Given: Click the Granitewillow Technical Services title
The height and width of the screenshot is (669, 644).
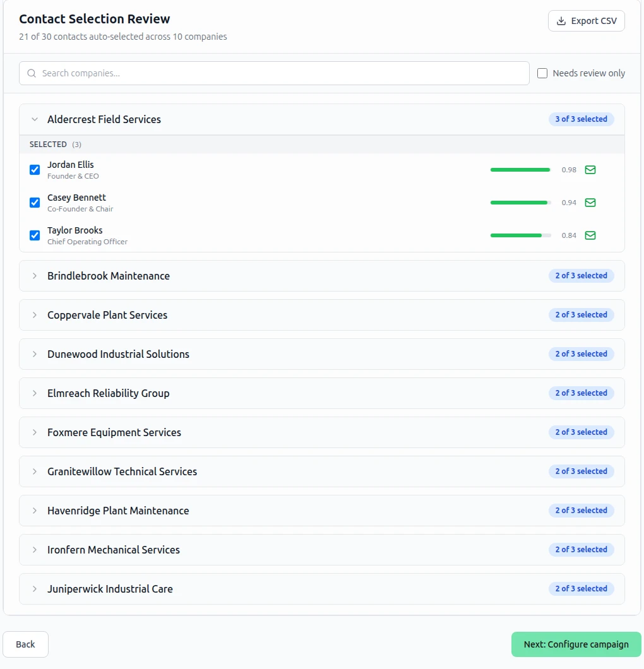Looking at the screenshot, I should [122, 471].
